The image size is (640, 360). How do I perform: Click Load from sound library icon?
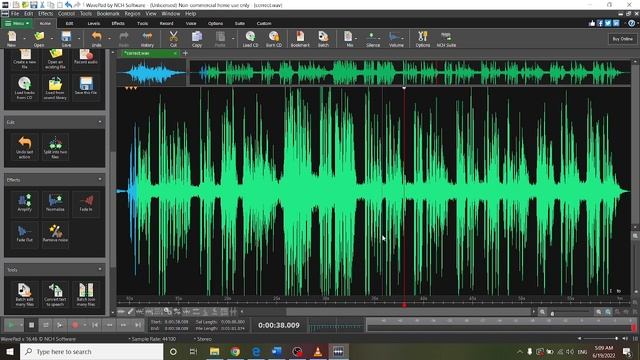pos(55,88)
